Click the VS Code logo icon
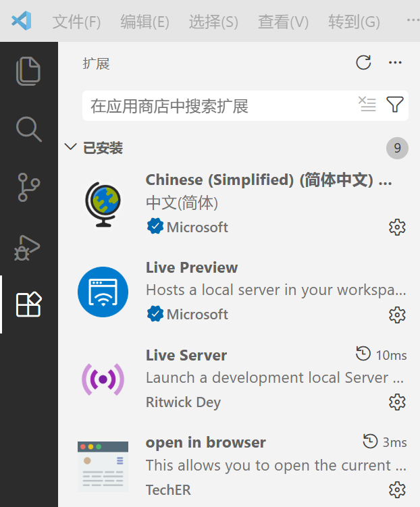This screenshot has height=507, width=420. point(22,21)
